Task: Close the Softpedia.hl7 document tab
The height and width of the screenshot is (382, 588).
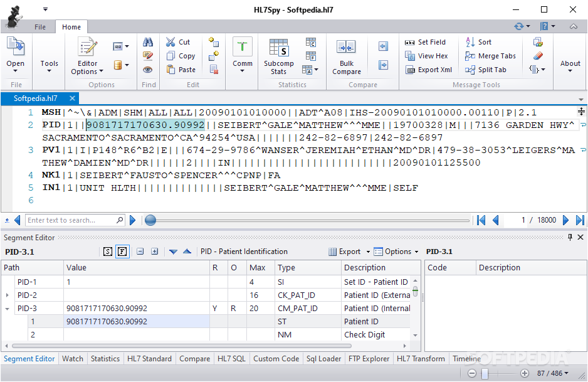Action: pos(72,98)
